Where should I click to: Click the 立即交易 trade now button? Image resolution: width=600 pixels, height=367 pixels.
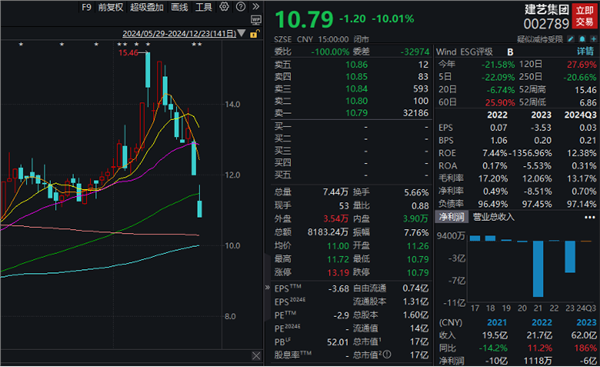(x=585, y=16)
